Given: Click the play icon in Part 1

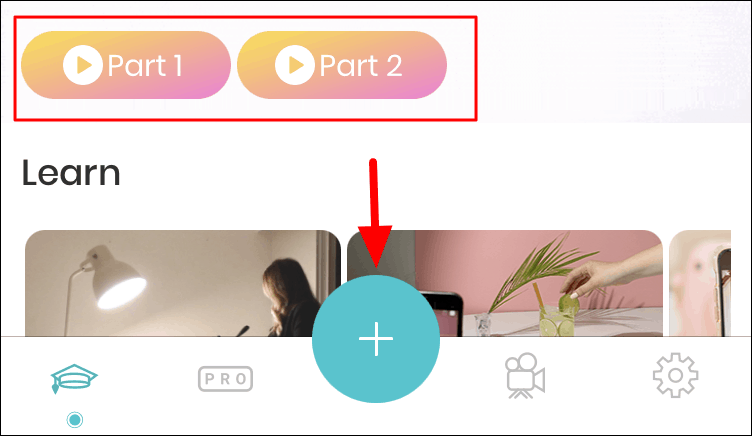Looking at the screenshot, I should (x=82, y=65).
